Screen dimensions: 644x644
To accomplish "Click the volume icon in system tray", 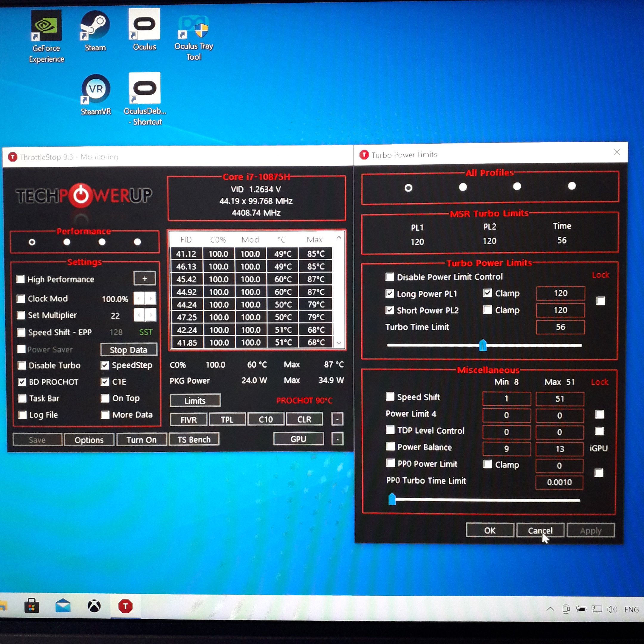I will click(x=612, y=609).
